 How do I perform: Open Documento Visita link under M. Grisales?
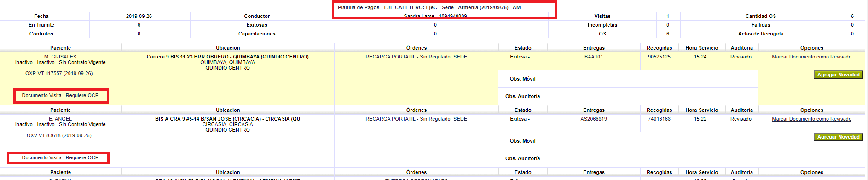pos(41,96)
